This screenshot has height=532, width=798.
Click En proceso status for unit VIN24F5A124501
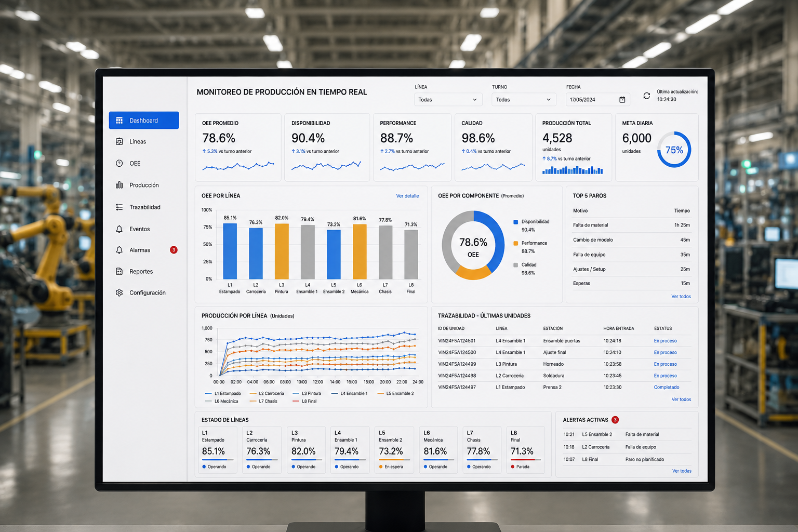665,341
